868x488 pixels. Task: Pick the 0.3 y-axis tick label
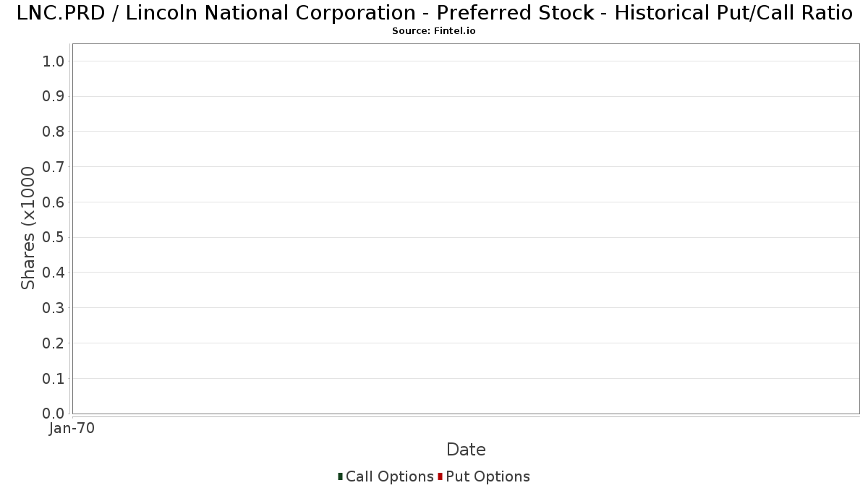54,308
